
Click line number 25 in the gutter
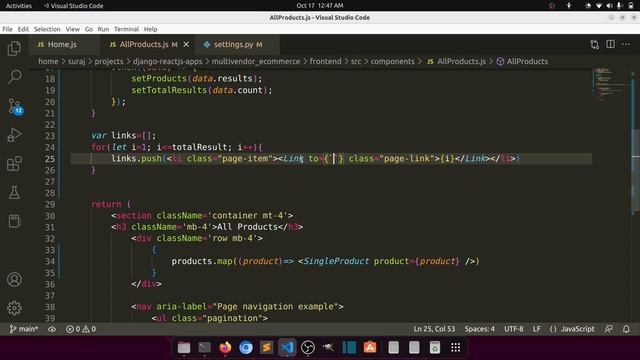(x=49, y=159)
